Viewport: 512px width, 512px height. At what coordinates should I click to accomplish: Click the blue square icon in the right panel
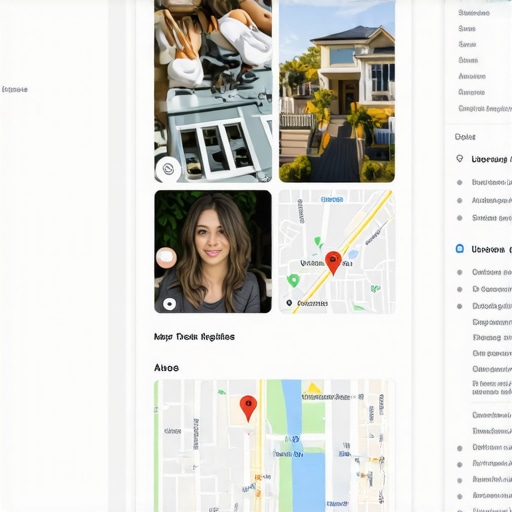[460, 249]
